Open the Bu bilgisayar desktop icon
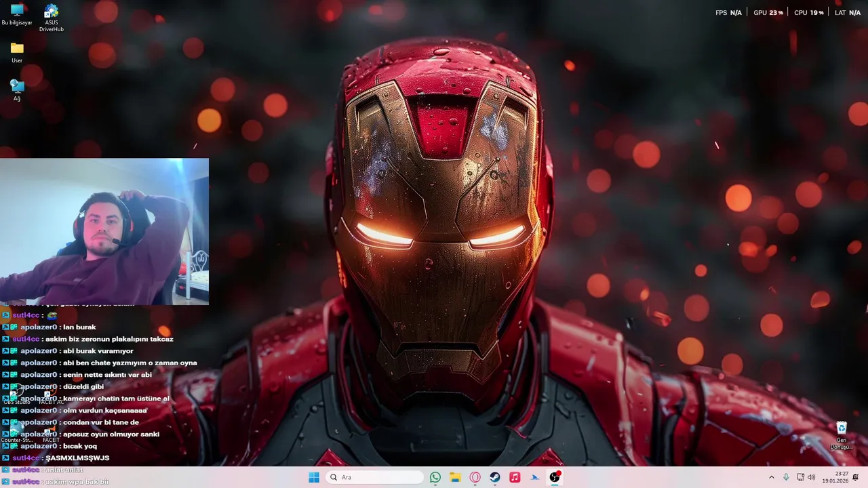This screenshot has height=488, width=868. (x=17, y=14)
